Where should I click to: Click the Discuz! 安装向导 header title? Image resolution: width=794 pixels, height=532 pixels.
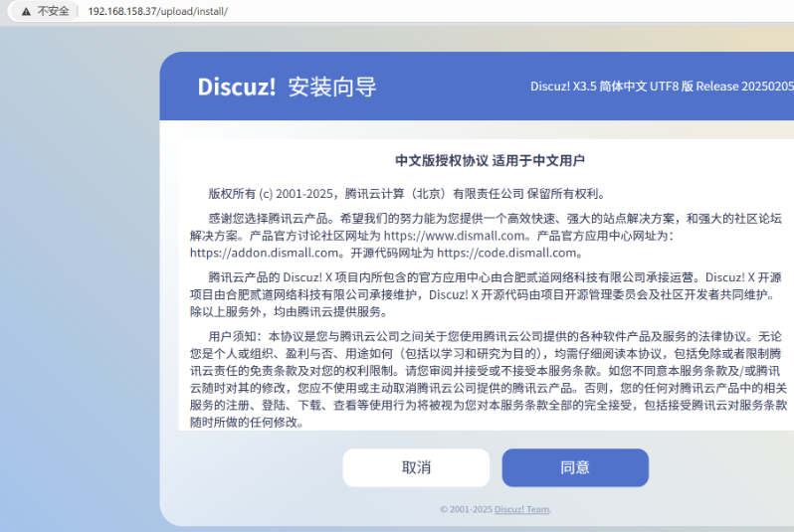[287, 87]
